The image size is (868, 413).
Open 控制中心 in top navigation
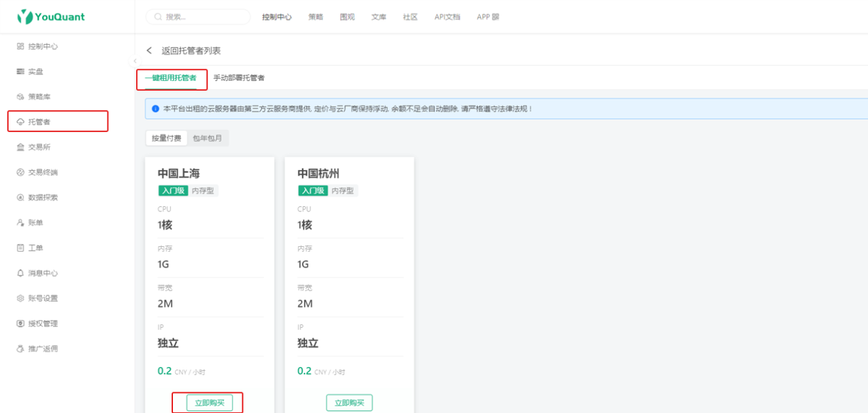coord(277,17)
